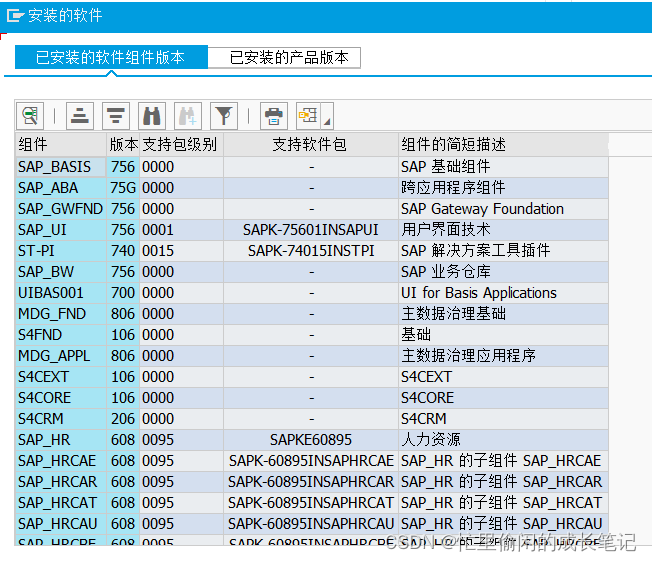
Task: Select the SAP_BW component cell
Action: pos(61,272)
